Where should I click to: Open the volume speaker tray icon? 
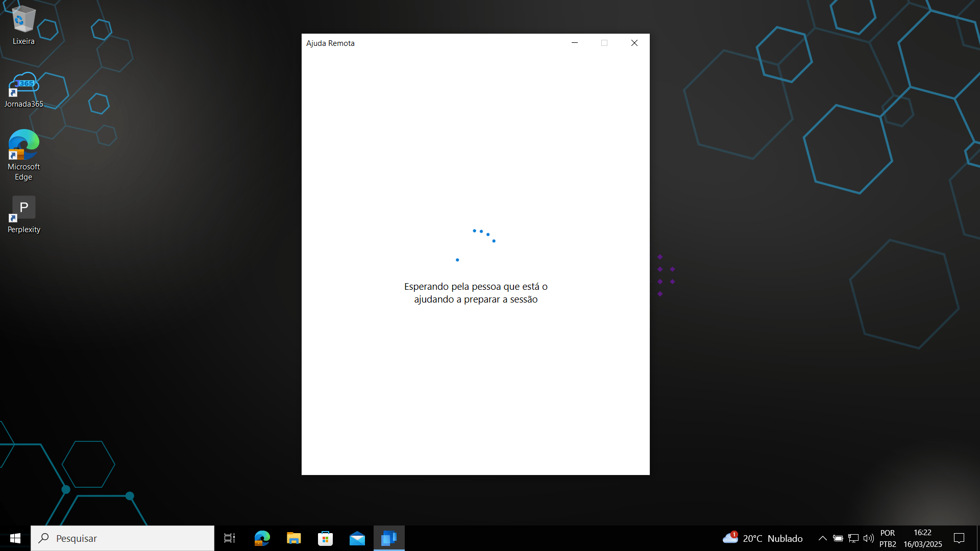[x=868, y=538]
